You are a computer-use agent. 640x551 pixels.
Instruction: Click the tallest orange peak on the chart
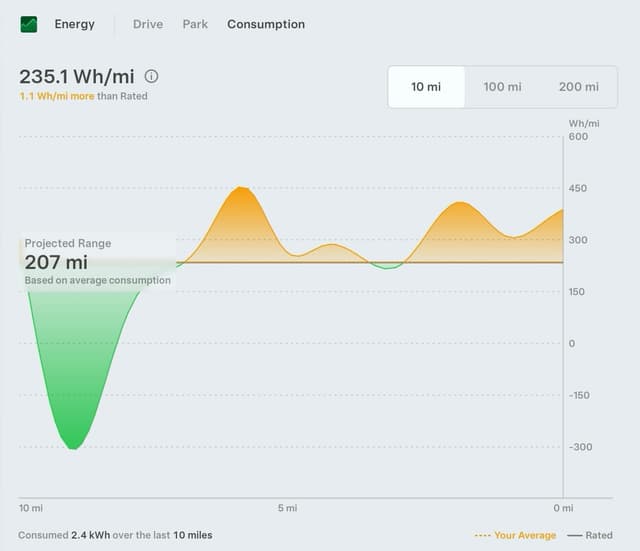[241, 189]
